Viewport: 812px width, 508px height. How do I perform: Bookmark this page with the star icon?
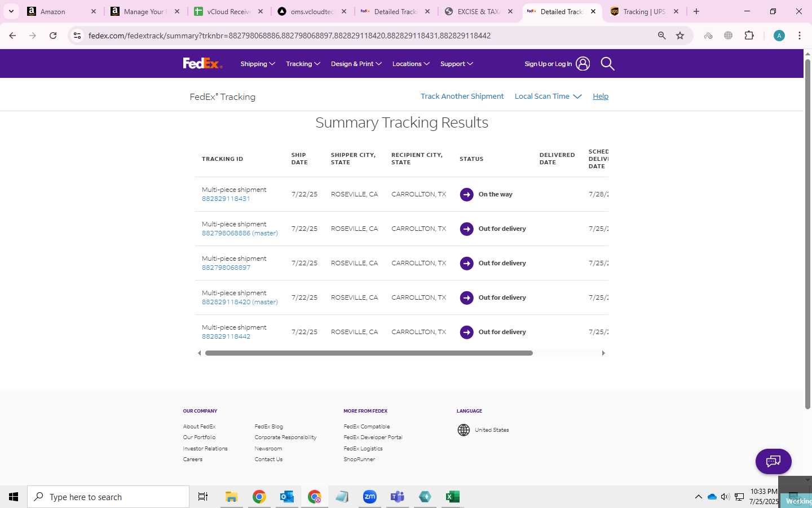[x=680, y=36]
